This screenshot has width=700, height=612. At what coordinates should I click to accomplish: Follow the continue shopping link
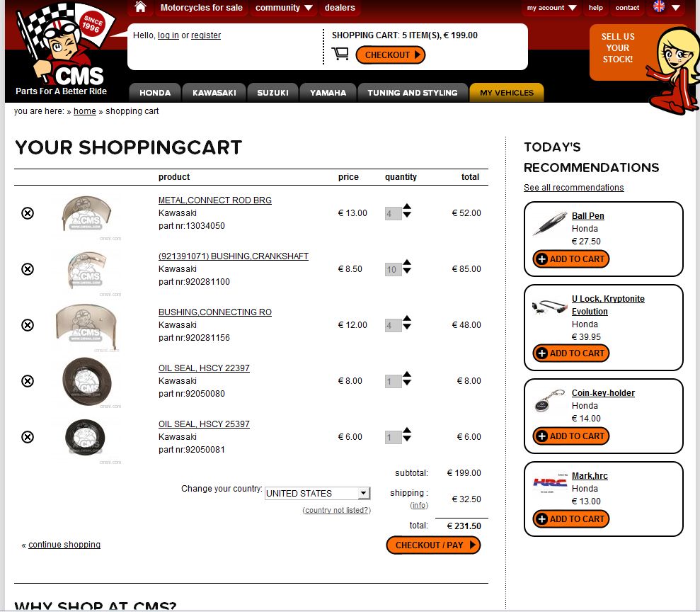tap(64, 545)
